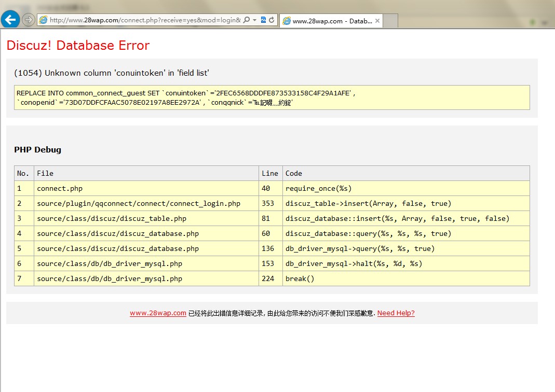This screenshot has width=555, height=392.
Task: Refresh the page with reload icon
Action: (x=272, y=20)
